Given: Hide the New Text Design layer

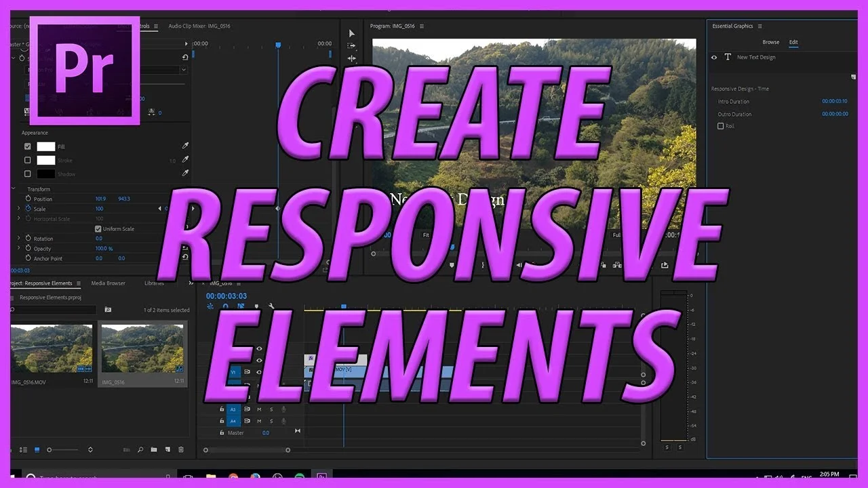Looking at the screenshot, I should click(714, 58).
